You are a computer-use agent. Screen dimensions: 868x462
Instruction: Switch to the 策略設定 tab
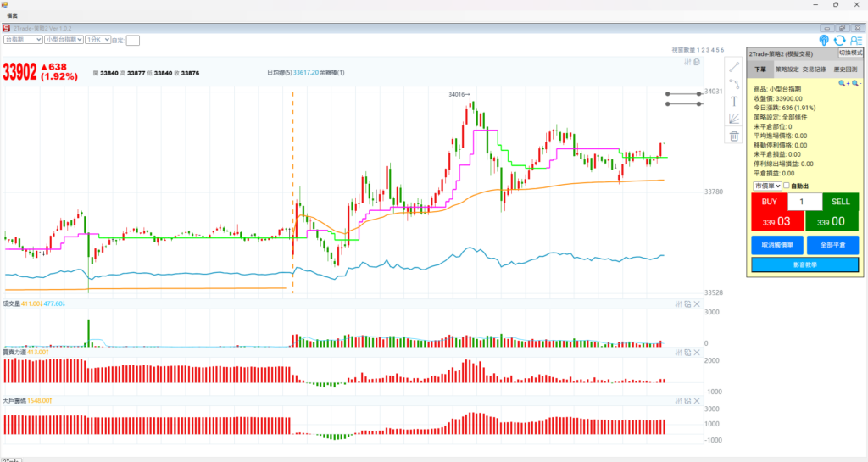coord(787,70)
